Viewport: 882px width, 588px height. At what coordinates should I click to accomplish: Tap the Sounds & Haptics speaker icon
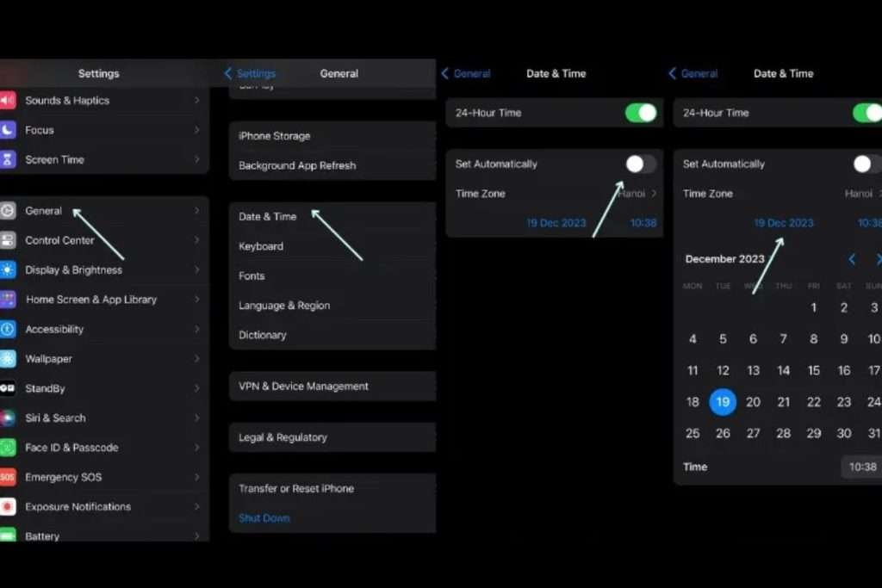pyautogui.click(x=8, y=101)
